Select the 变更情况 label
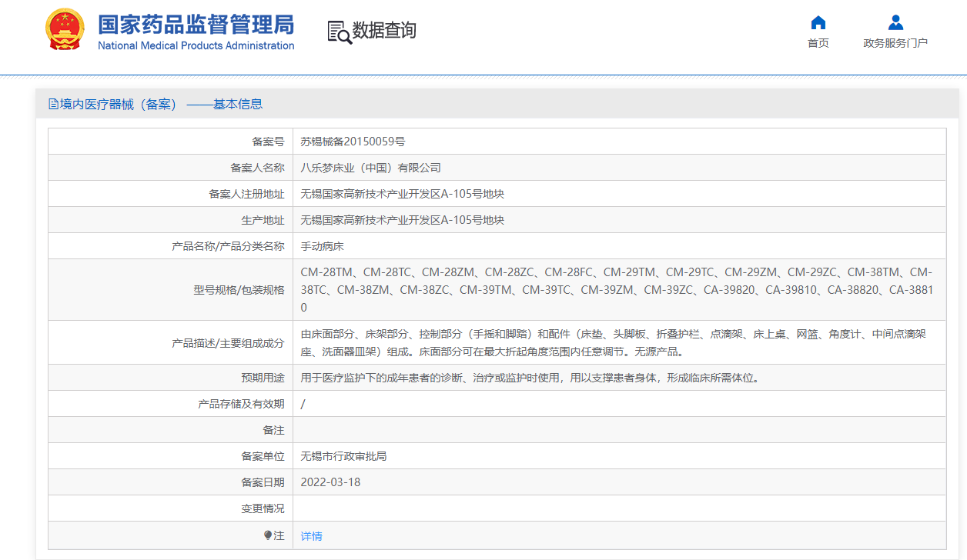967x560 pixels. 263,508
